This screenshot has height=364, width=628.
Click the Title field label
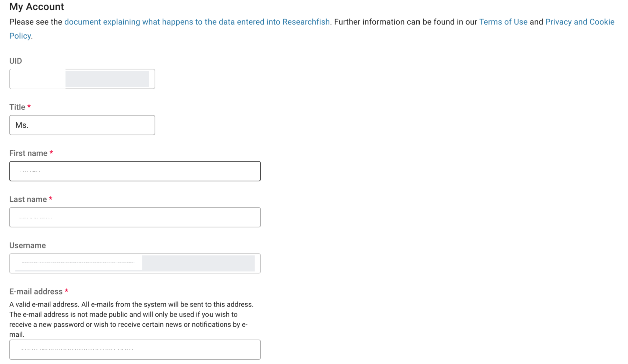point(17,107)
